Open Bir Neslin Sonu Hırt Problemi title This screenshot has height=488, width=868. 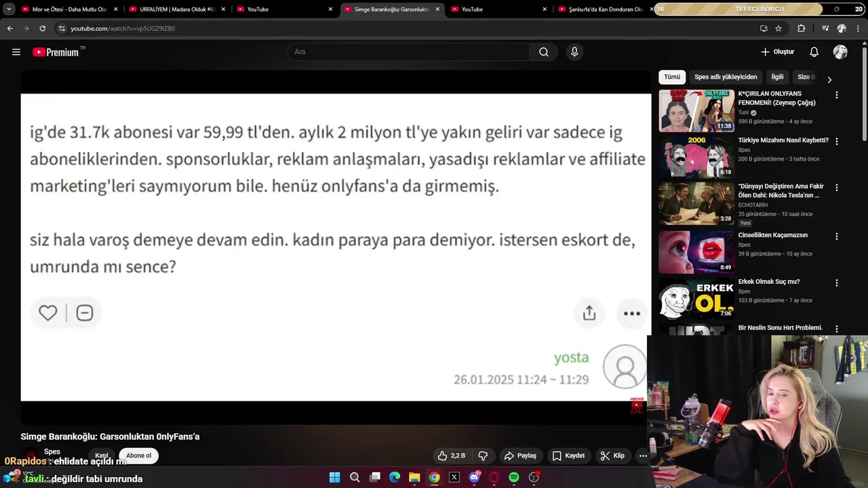(x=780, y=328)
